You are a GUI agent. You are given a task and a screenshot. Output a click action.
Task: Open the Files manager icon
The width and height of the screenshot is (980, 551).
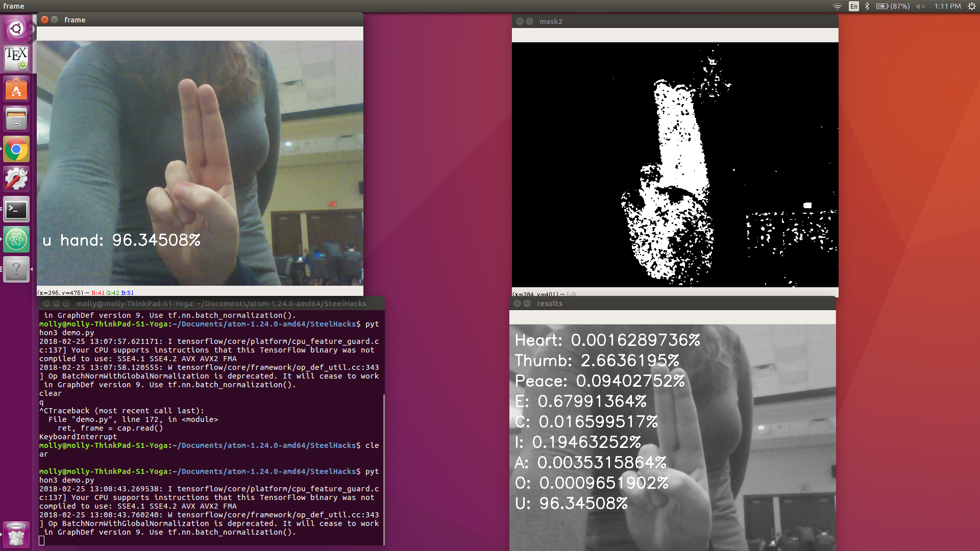(x=16, y=119)
